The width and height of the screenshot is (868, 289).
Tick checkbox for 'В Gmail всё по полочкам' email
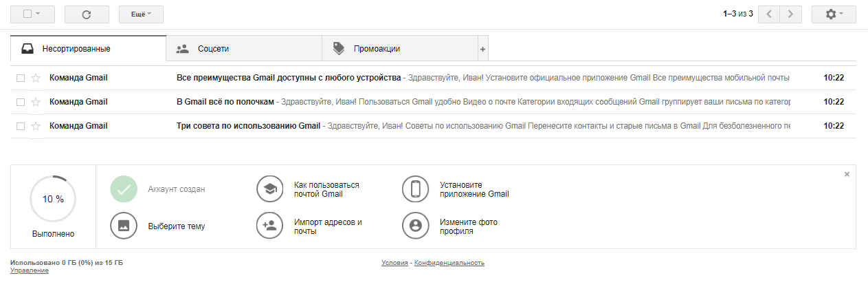(x=21, y=102)
